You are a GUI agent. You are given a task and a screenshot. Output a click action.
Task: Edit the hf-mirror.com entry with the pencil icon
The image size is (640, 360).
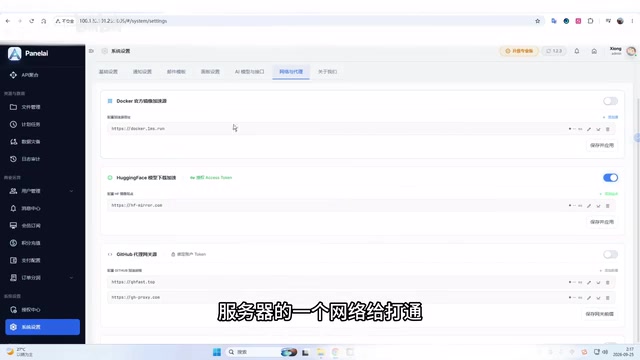tap(589, 206)
